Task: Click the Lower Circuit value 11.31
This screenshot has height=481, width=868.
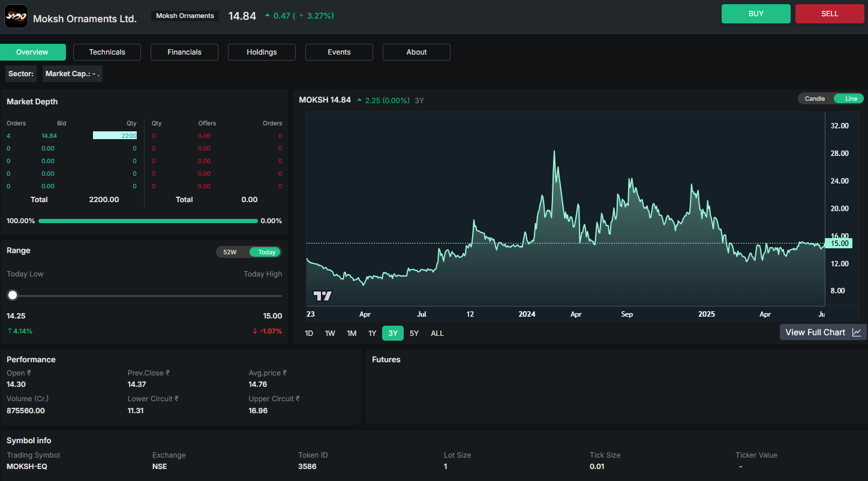Action: [136, 411]
